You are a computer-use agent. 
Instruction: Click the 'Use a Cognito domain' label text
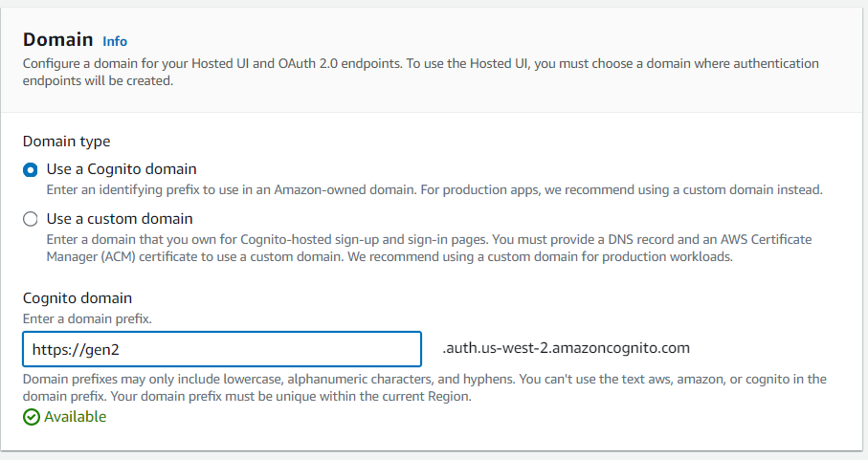pos(122,169)
